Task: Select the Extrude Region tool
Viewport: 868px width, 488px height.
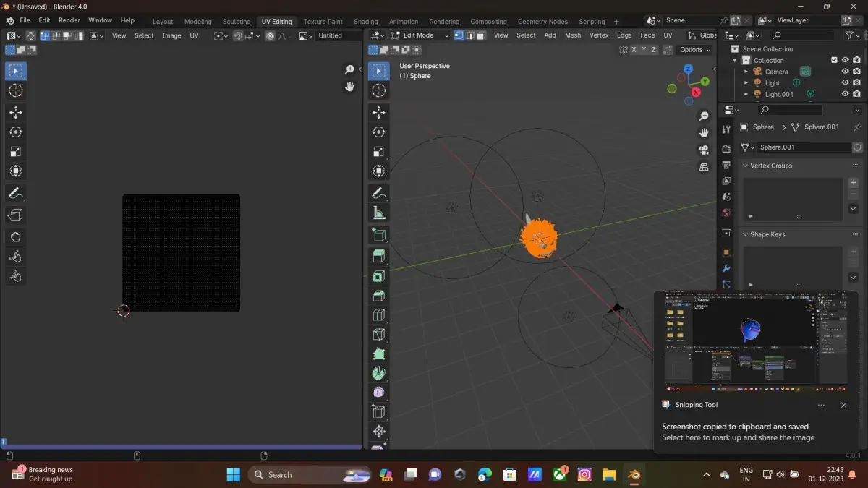Action: click(378, 256)
